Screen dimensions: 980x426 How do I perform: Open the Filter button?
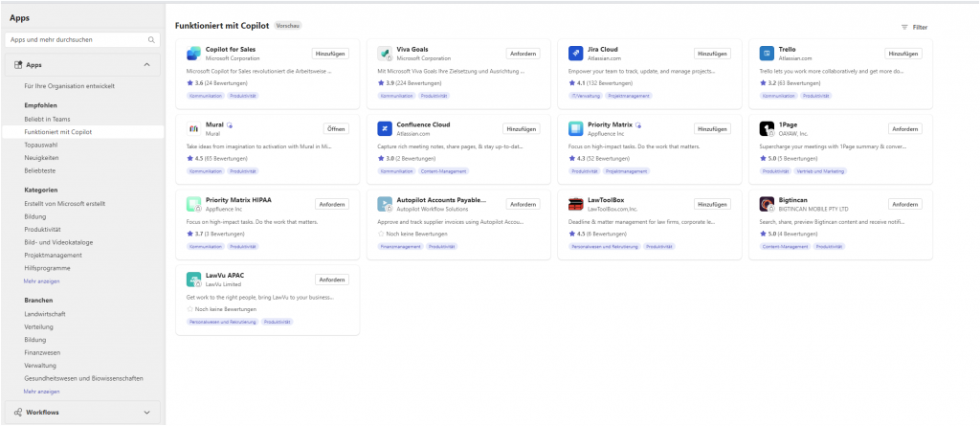click(914, 28)
